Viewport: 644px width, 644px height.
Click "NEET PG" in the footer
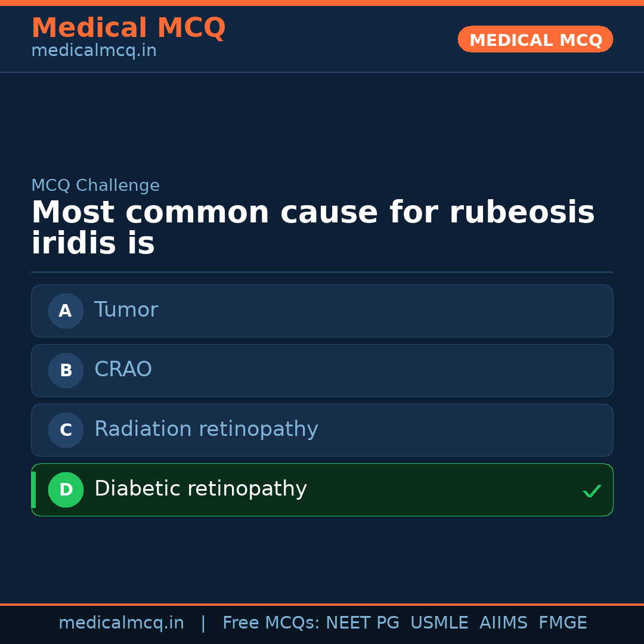(x=363, y=623)
